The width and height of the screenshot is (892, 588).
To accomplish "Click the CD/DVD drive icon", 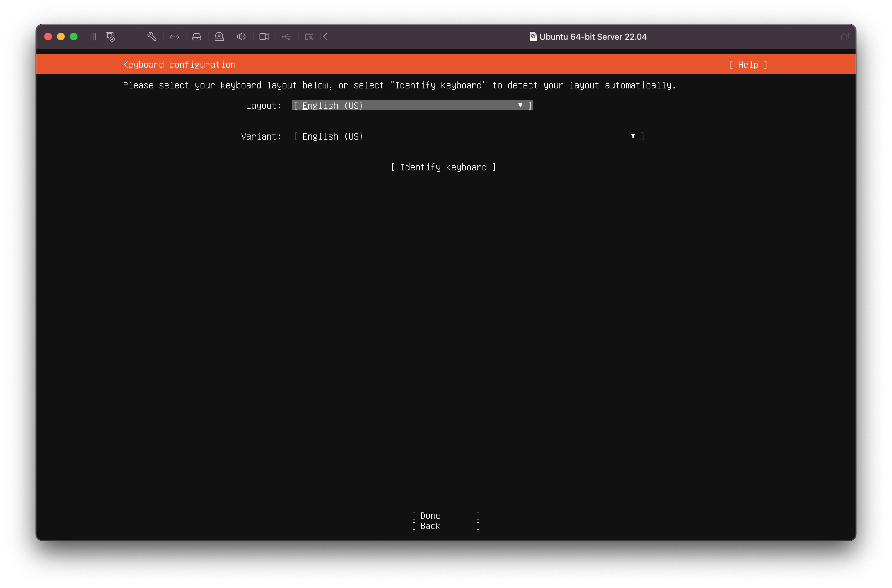I will click(219, 37).
